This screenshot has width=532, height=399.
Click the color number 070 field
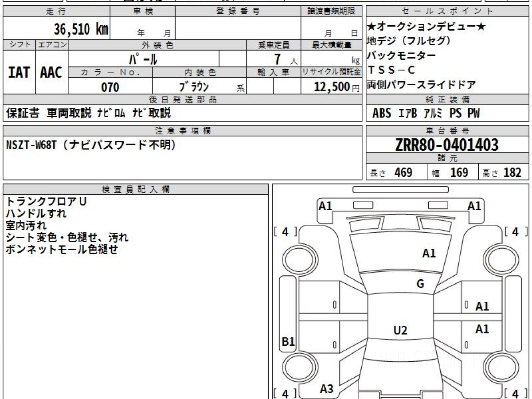pyautogui.click(x=110, y=87)
